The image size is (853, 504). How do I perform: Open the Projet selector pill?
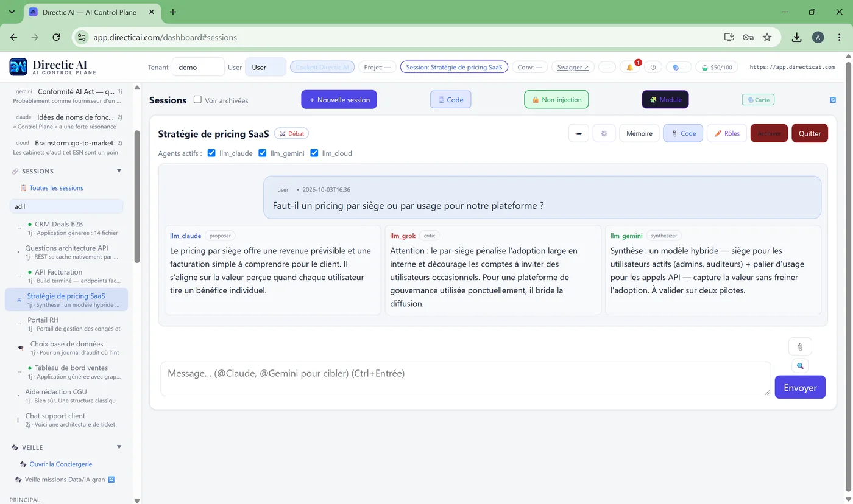pos(377,67)
